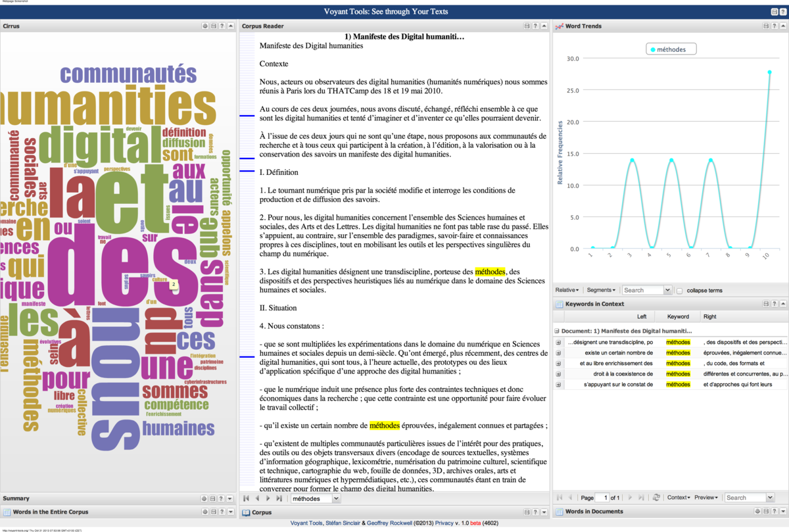Image resolution: width=789 pixels, height=532 pixels.
Task: Click Corpus panel export icon
Action: point(527,512)
